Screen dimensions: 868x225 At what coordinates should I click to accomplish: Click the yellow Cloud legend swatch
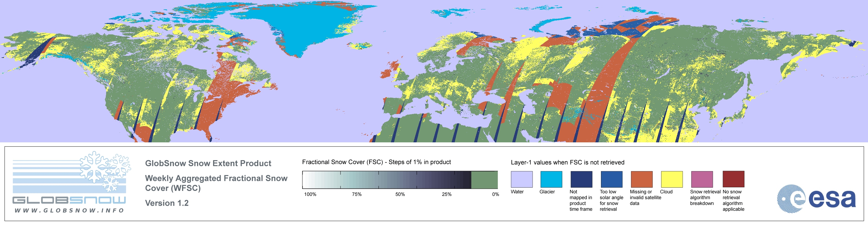click(672, 179)
